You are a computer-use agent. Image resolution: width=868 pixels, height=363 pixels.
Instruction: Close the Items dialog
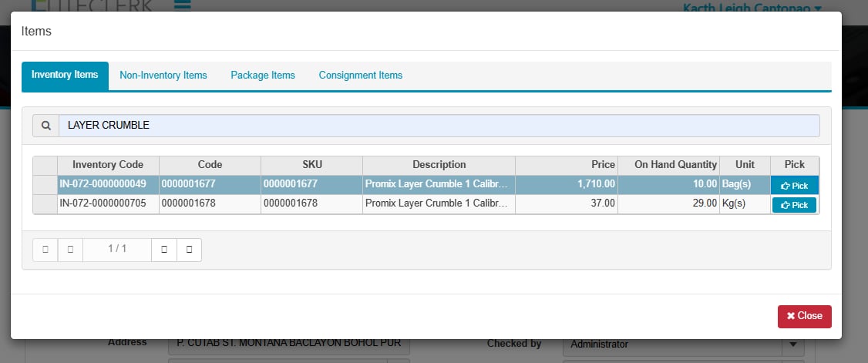click(804, 316)
